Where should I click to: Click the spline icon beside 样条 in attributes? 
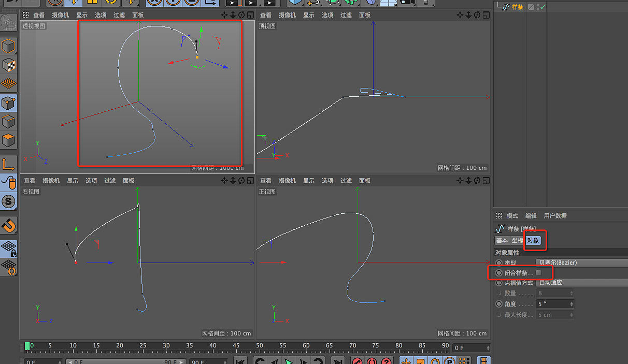pyautogui.click(x=500, y=228)
